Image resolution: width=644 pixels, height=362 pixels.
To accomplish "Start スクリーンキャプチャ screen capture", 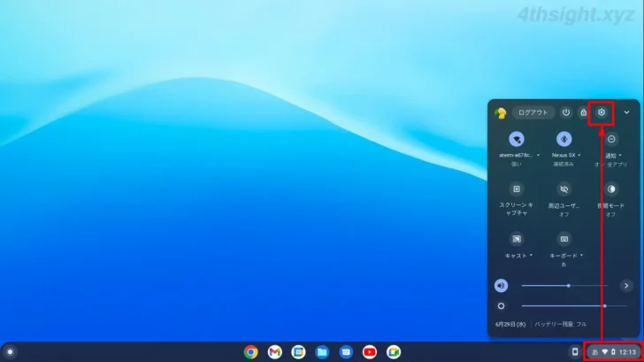I will coord(517,189).
